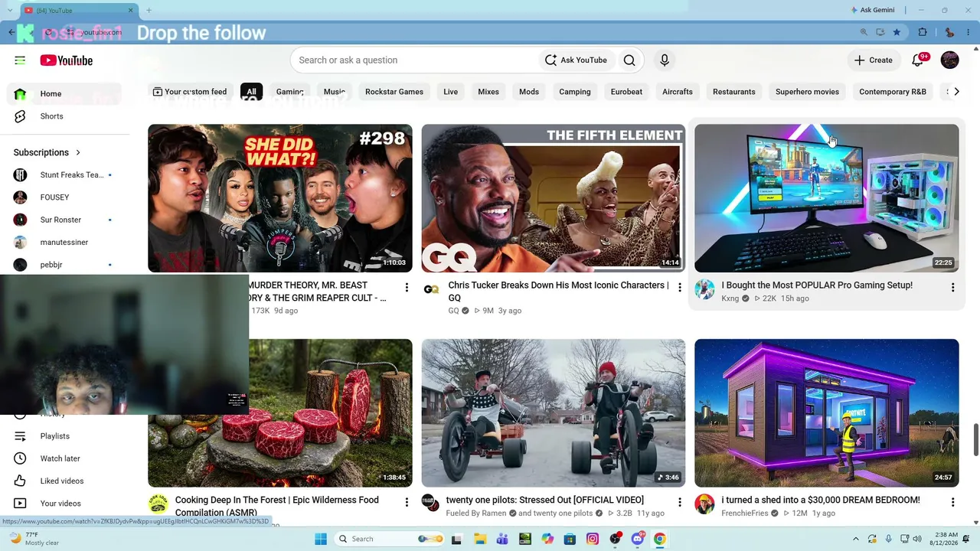Viewport: 980px width, 551px height.
Task: Open more options for the Pro Gaming Setup video
Action: coord(952,288)
